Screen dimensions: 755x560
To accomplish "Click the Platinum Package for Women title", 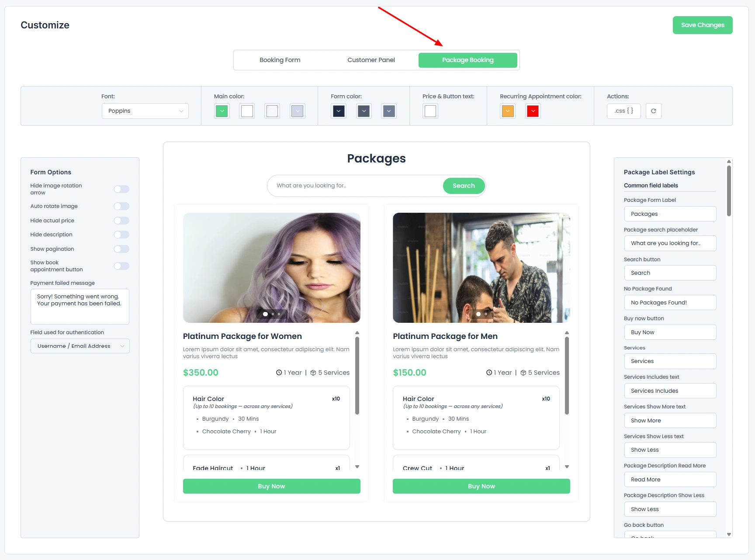I will [242, 336].
